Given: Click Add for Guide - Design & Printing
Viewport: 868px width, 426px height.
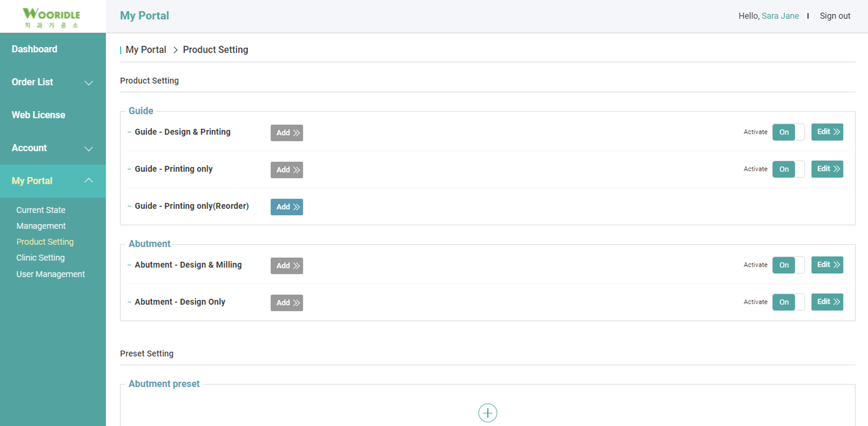Looking at the screenshot, I should tap(286, 133).
